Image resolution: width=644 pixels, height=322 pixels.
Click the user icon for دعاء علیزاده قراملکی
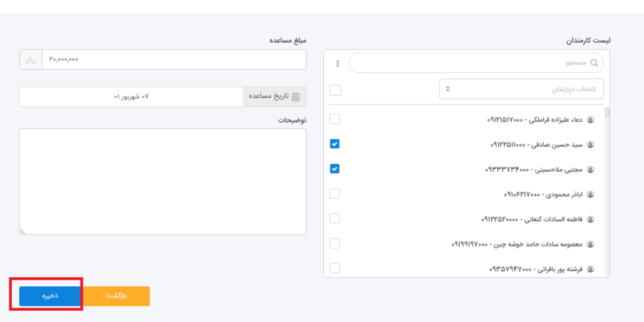click(x=590, y=119)
